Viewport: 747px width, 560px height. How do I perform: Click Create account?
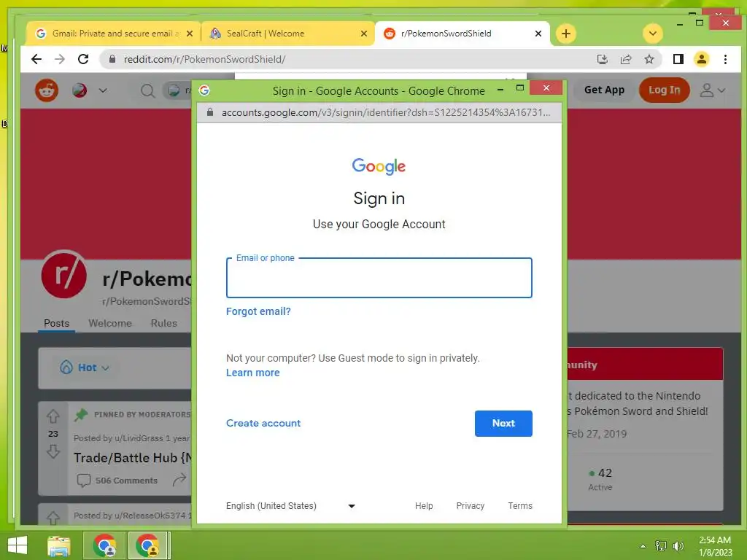click(263, 424)
